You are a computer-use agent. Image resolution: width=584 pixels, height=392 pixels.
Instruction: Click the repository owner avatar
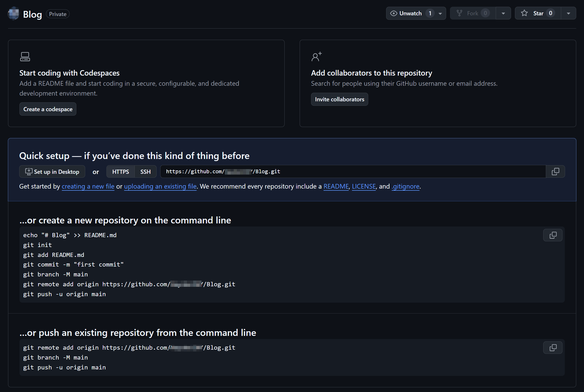coord(14,14)
